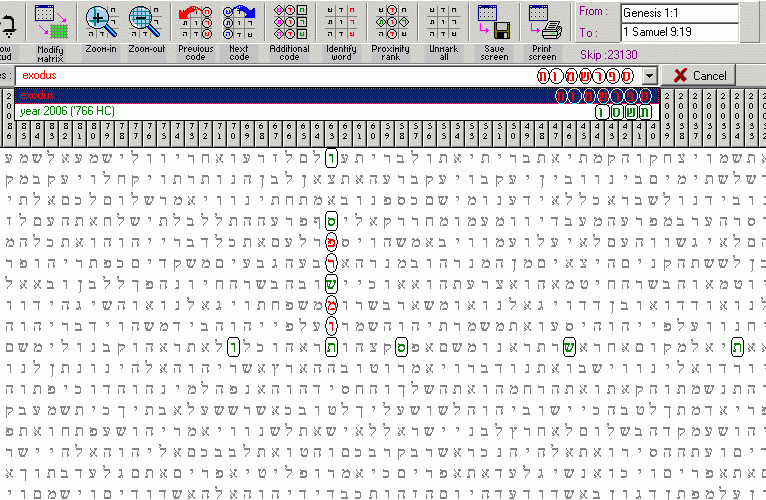
Task: Select the highlighted 'exodus' list entry
Action: tap(337, 95)
